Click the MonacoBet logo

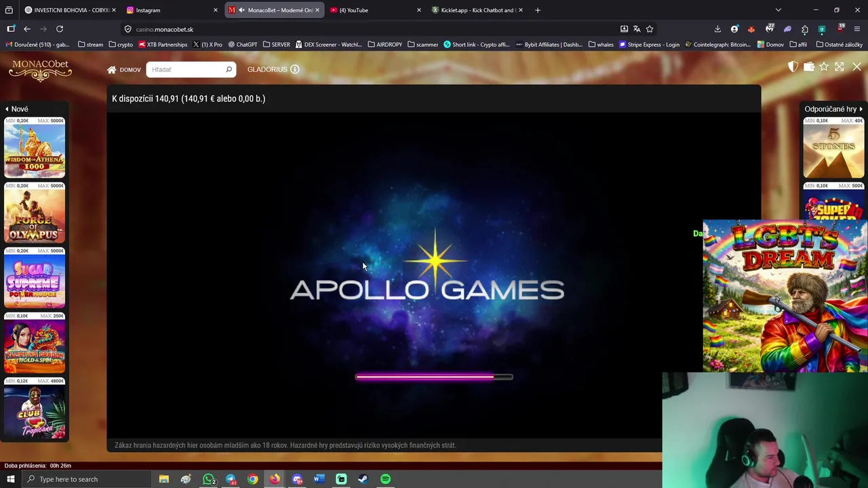coord(40,69)
